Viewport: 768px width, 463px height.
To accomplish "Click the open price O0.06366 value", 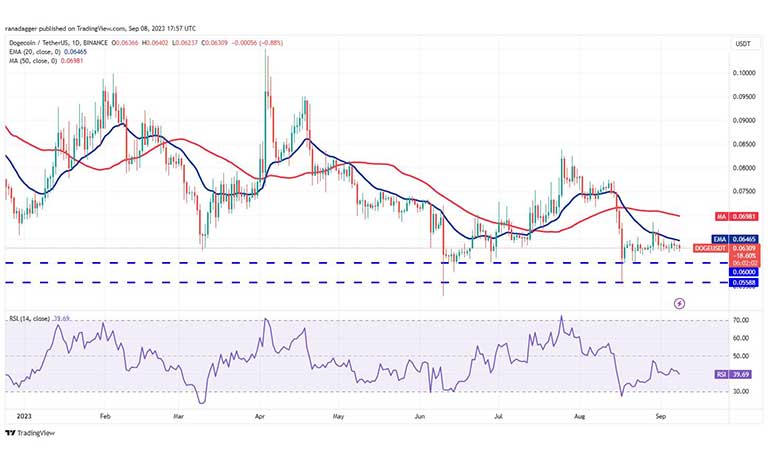I will pos(125,43).
